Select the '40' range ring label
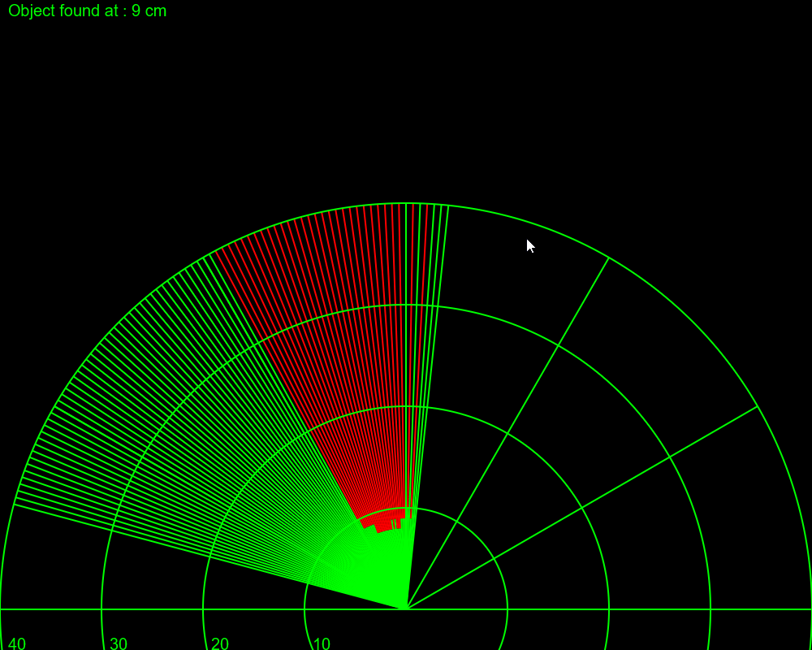This screenshot has height=650, width=812. pyautogui.click(x=20, y=643)
